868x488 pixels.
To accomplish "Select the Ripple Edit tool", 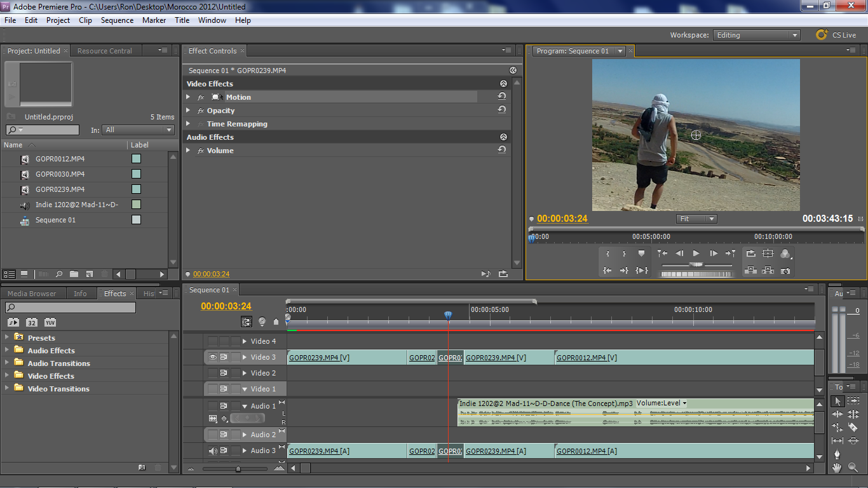I will [x=837, y=414].
